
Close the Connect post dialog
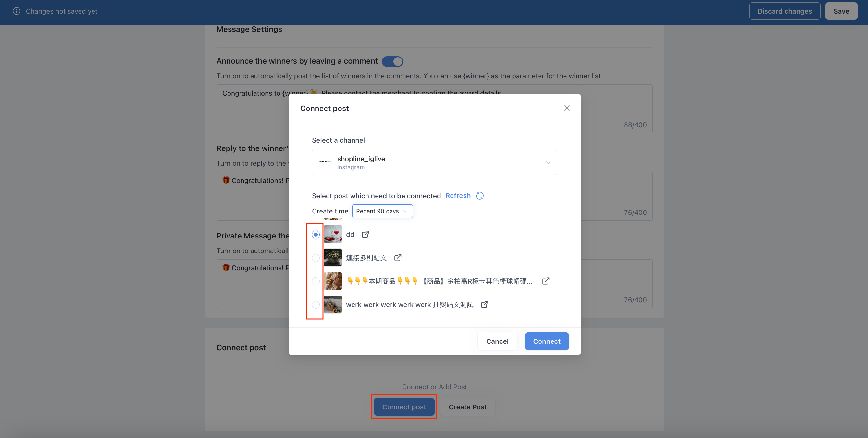click(567, 108)
